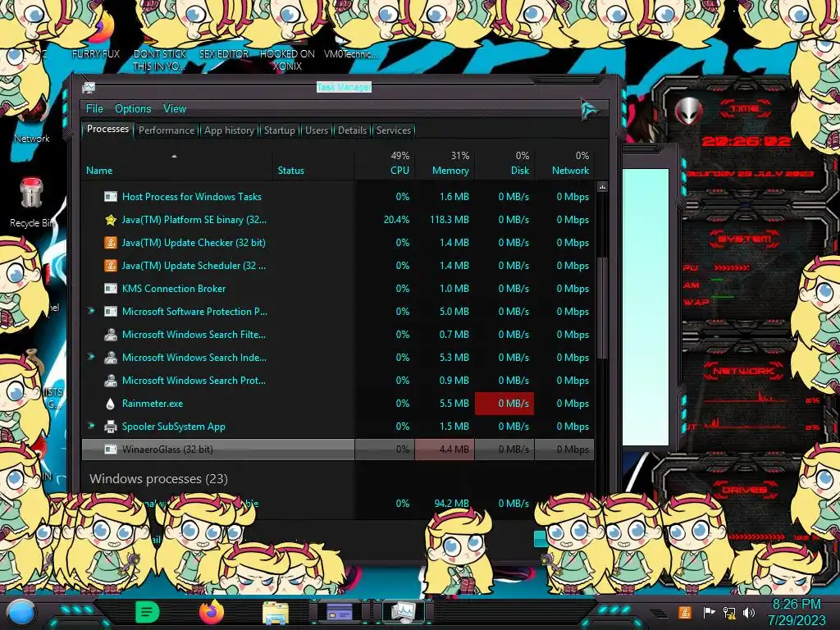Viewport: 840px width, 630px height.
Task: Open File Explorer from the taskbar
Action: click(276, 612)
